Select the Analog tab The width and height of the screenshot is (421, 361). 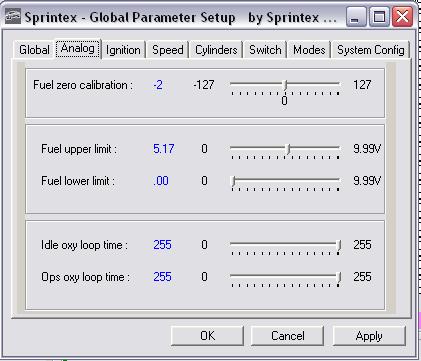[x=78, y=49]
